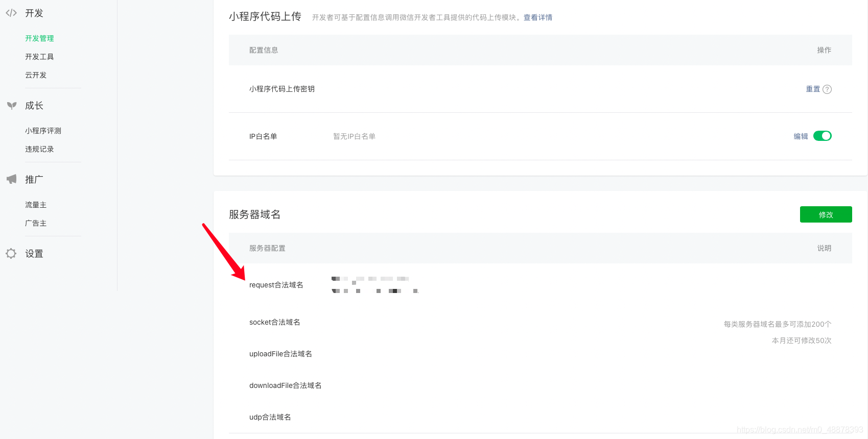Click the 配置信息 column header
Viewport: 868px width, 439px height.
click(x=264, y=50)
